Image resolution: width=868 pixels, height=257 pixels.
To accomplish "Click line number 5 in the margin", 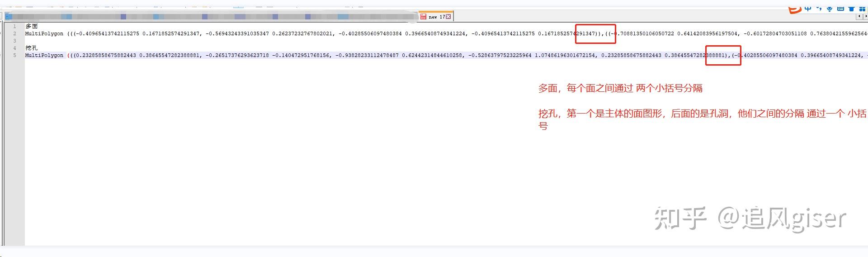I will point(15,55).
